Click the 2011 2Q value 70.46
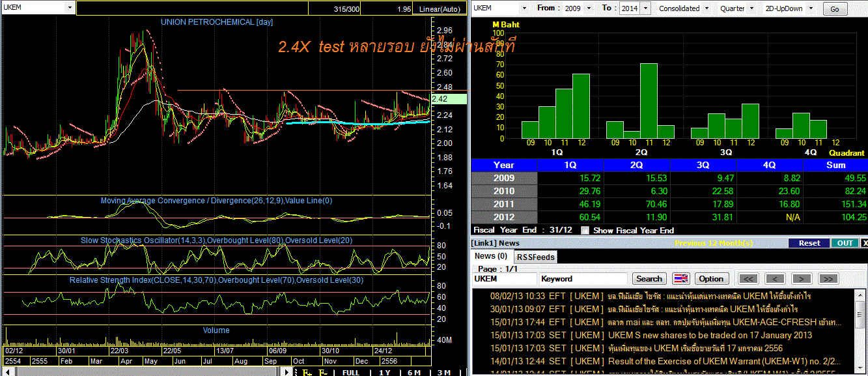The height and width of the screenshot is (376, 868). (656, 204)
